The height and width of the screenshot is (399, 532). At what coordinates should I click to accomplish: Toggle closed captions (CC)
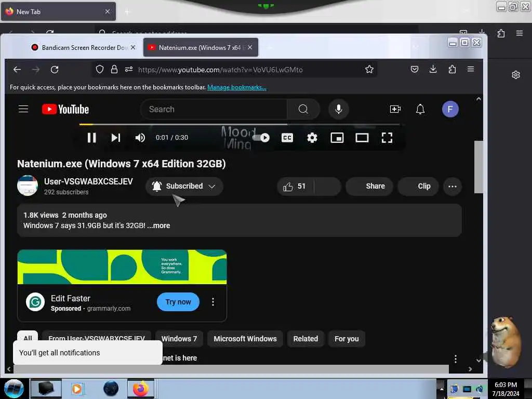coord(287,137)
